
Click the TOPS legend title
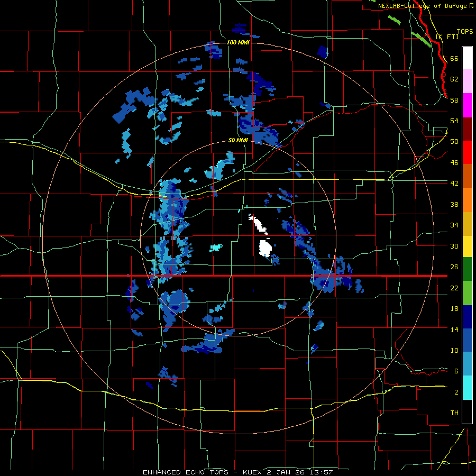tap(465, 31)
